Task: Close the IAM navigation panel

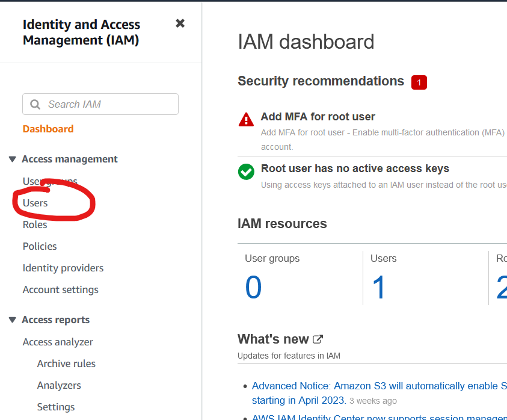Action: 180,23
